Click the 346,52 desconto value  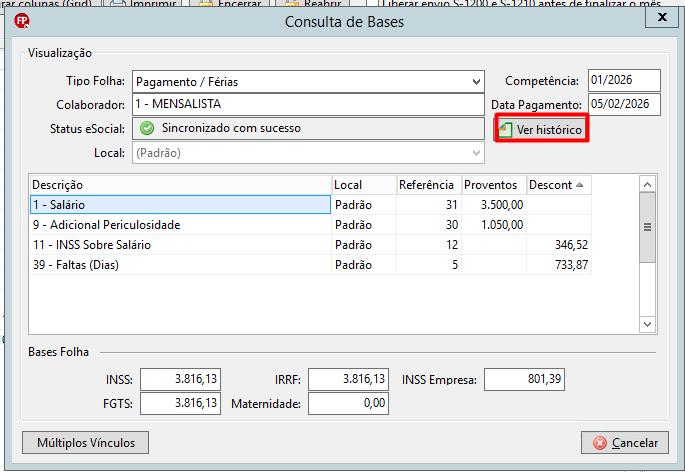click(x=571, y=245)
